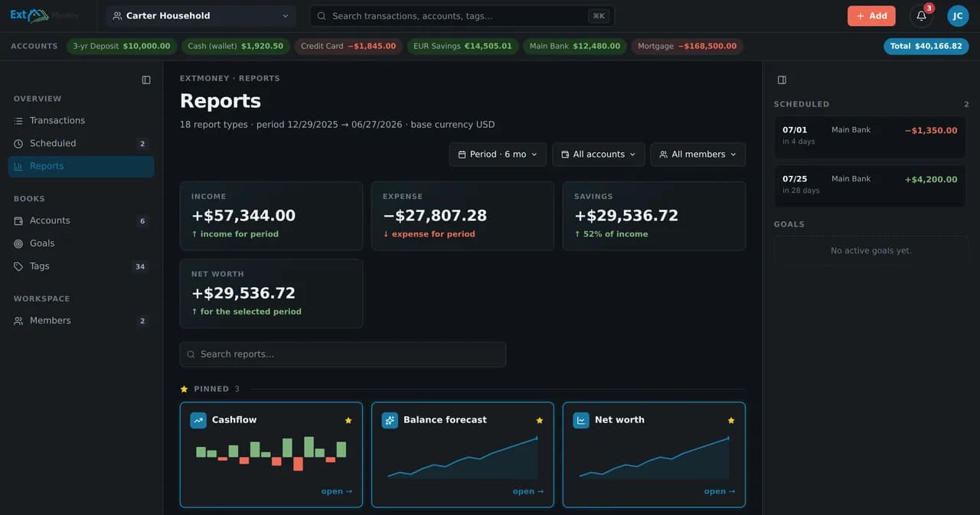Click the Balance forecast report icon
The width and height of the screenshot is (980, 515).
pos(390,420)
